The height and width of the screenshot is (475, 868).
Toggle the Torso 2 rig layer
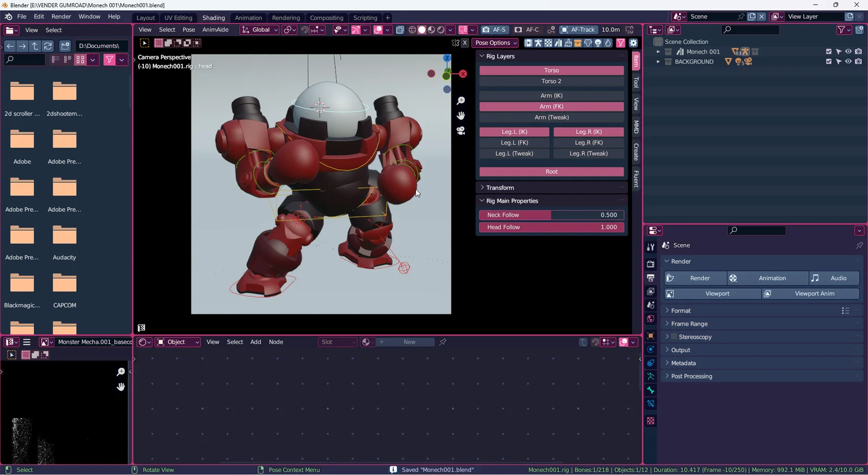pos(551,81)
